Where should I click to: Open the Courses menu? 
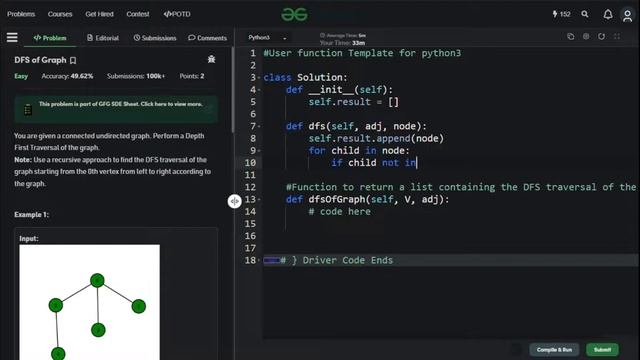60,14
